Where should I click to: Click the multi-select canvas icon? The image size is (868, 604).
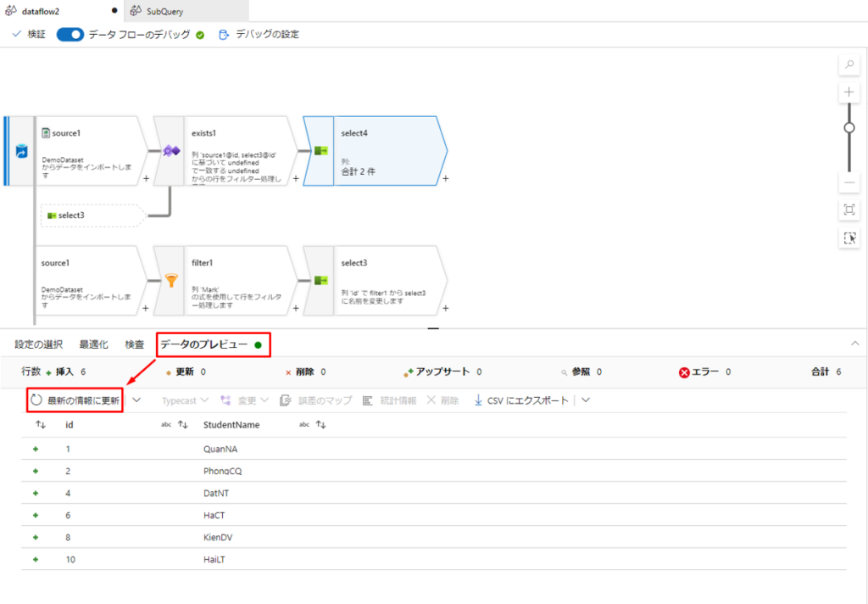[849, 238]
